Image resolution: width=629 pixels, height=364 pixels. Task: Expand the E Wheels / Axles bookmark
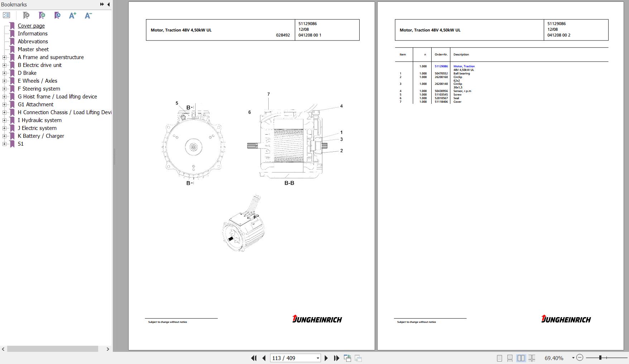(4, 81)
